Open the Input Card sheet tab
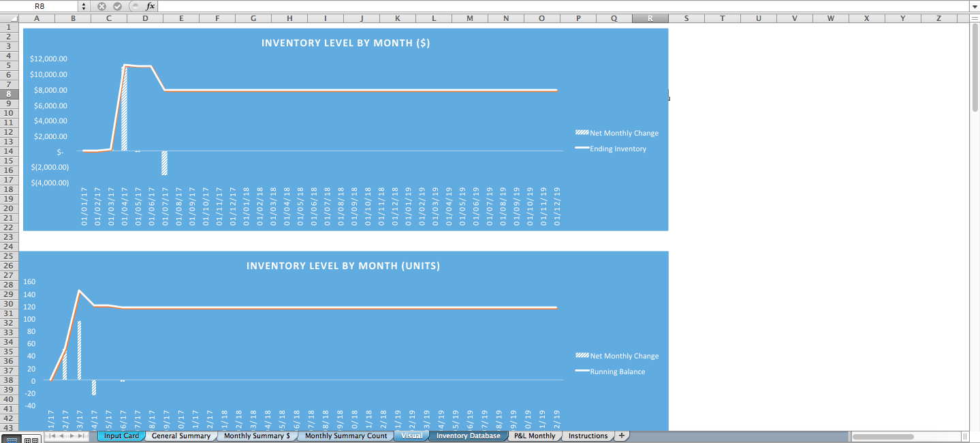 pyautogui.click(x=121, y=436)
